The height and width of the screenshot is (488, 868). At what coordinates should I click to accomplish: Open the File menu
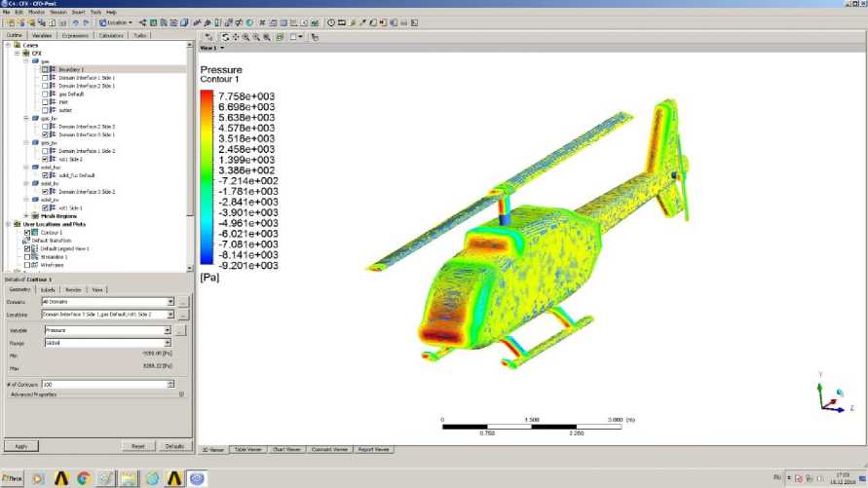[7, 12]
